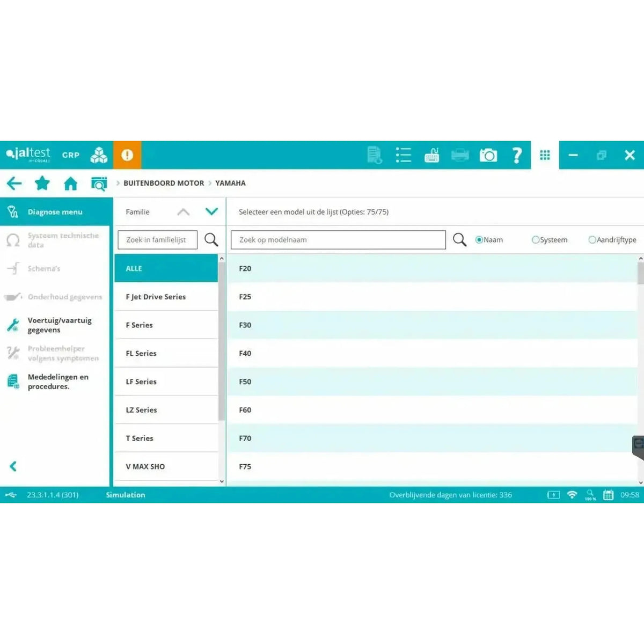This screenshot has height=644, width=644.
Task: Select F Series family
Action: [166, 325]
